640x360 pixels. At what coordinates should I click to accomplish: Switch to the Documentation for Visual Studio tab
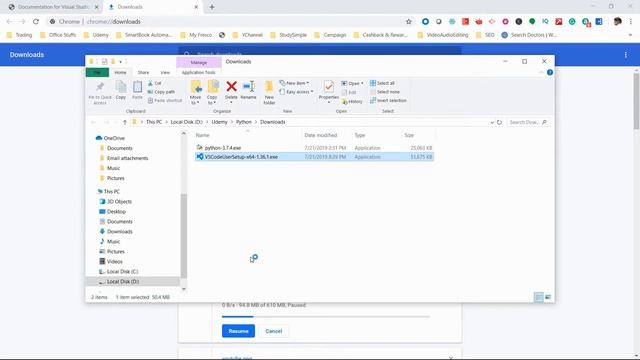point(53,7)
